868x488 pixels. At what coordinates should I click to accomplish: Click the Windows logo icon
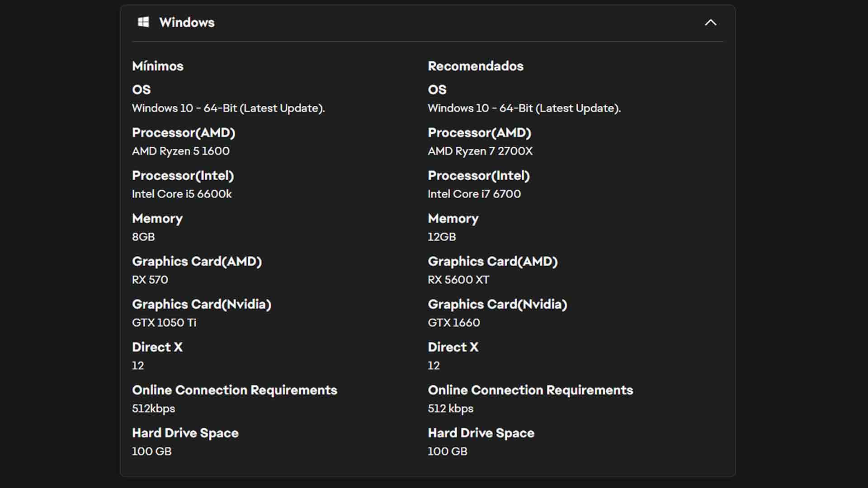tap(143, 22)
